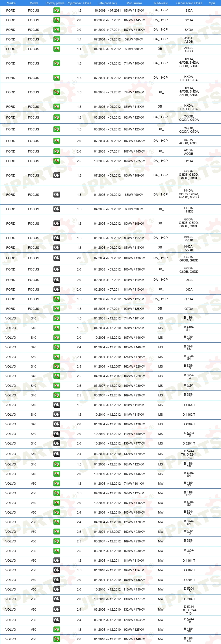This screenshot has width=221, height=644.
Task: Click the Marka column header
Action: click(11, 3)
